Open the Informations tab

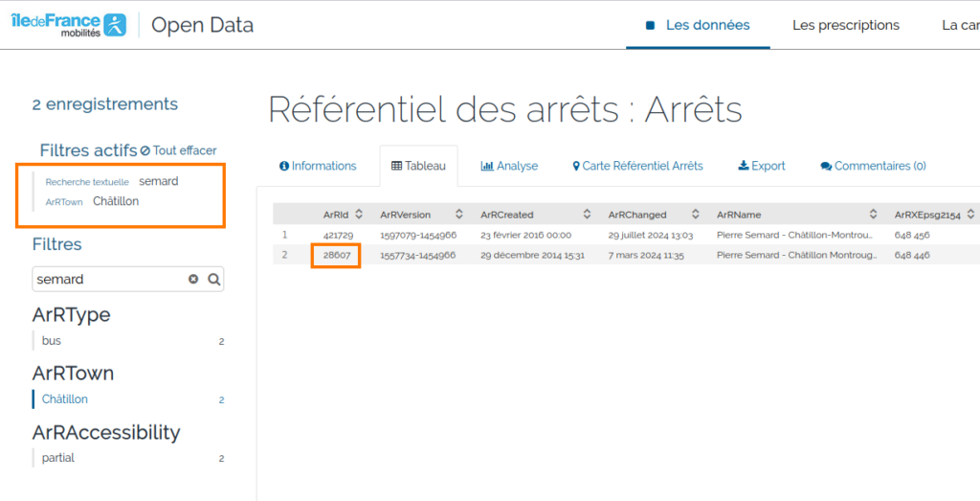[318, 166]
